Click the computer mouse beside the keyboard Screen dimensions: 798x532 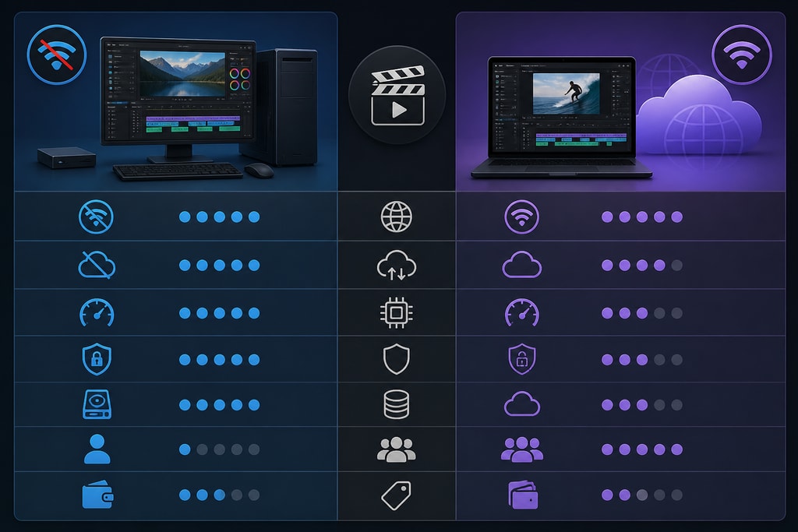click(x=259, y=171)
